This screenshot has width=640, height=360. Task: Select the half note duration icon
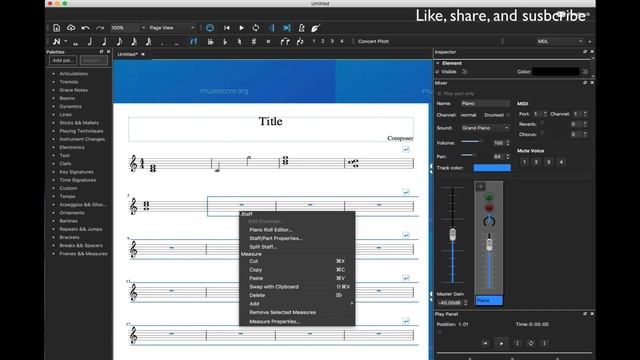89,41
